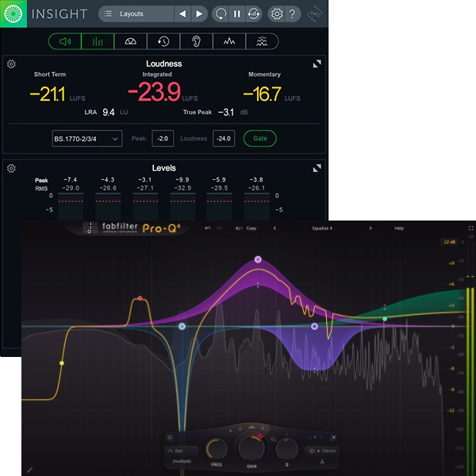
Task: Select previous preset with left chevron
Action: click(274, 228)
